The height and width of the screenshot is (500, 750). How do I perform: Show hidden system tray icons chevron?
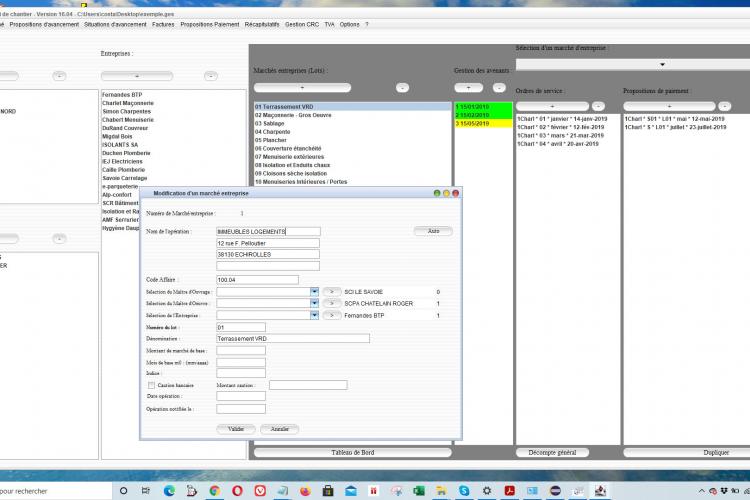(701, 491)
